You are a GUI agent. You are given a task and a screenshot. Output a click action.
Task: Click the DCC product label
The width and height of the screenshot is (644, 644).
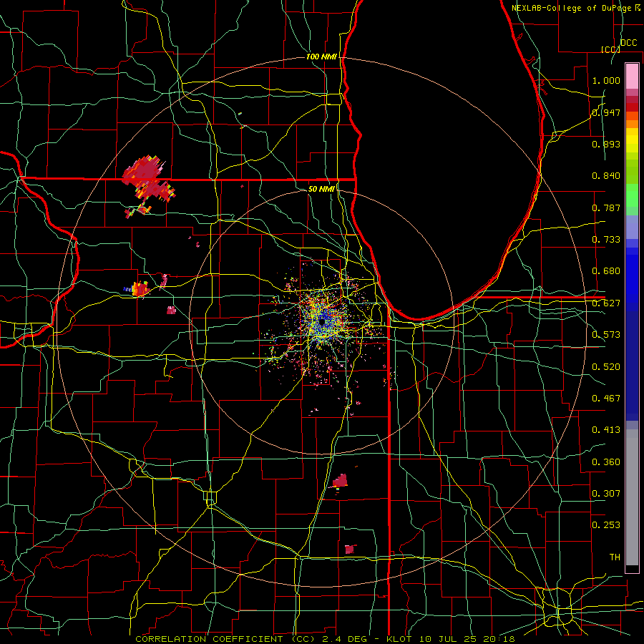coord(628,43)
